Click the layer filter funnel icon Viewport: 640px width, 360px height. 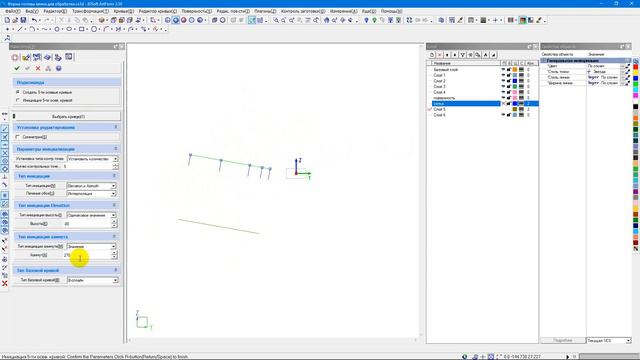462,55
